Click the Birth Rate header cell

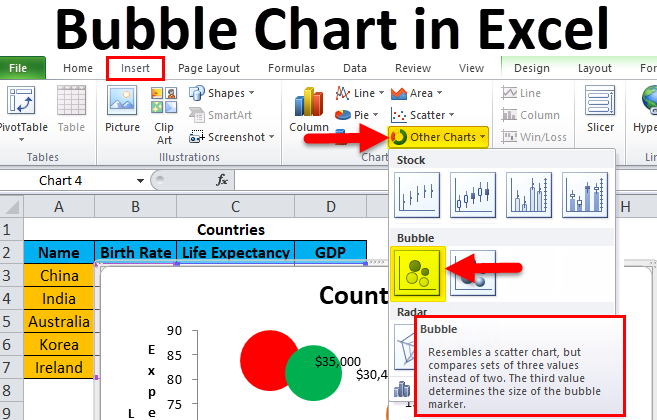(x=135, y=252)
